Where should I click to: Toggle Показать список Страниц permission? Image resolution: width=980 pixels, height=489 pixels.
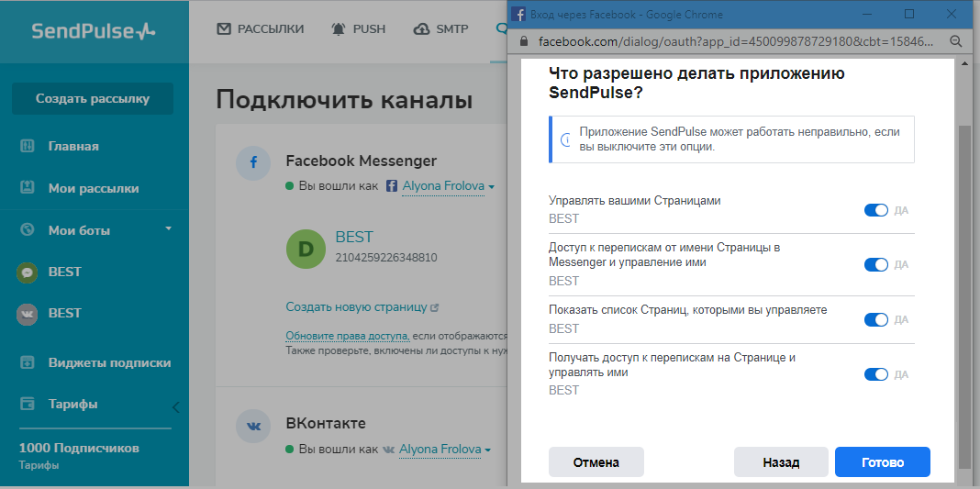click(x=875, y=320)
